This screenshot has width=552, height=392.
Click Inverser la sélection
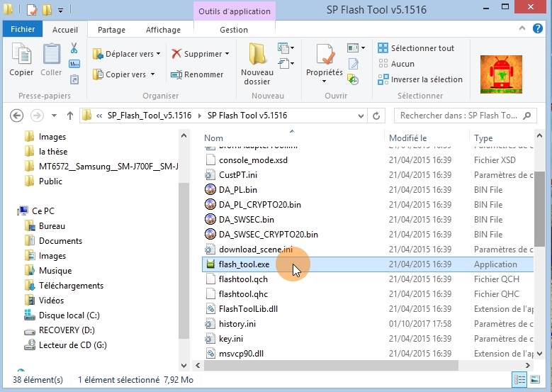[420, 79]
